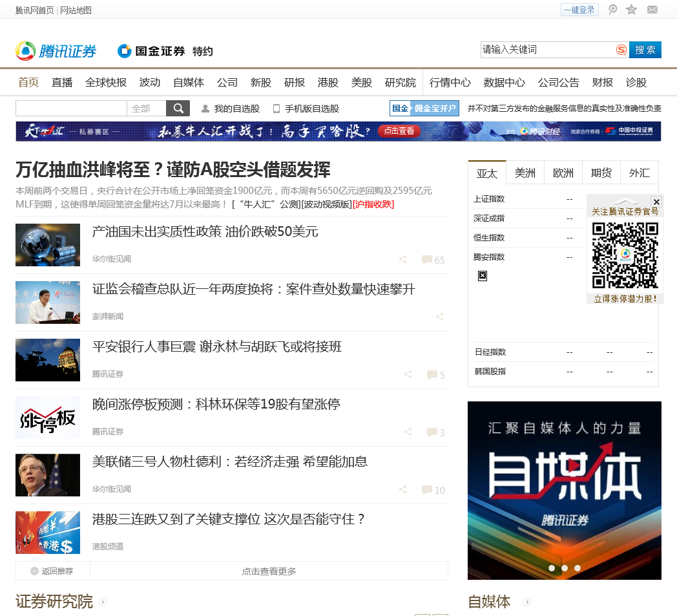Switch to the 期货 market tab

click(x=601, y=173)
